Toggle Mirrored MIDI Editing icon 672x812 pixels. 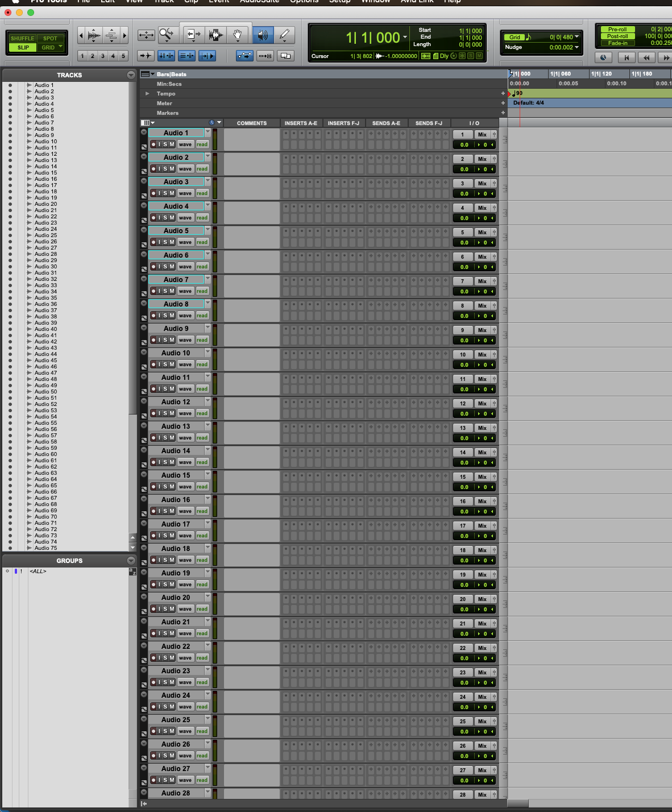[x=265, y=56]
